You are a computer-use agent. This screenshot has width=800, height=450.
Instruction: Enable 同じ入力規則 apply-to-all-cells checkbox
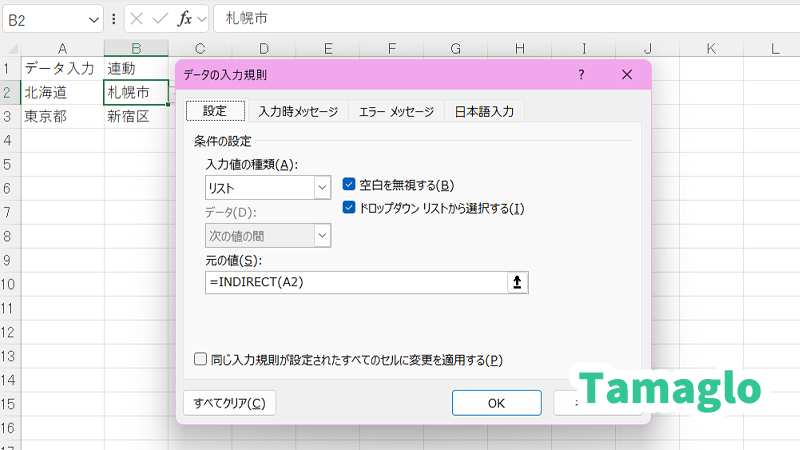point(201,359)
